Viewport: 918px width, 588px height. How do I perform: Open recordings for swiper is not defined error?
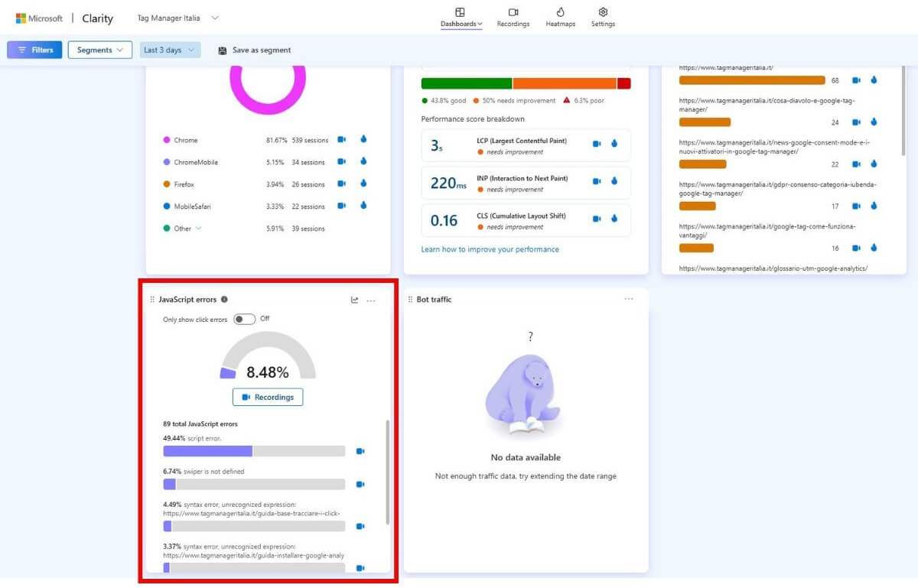tap(360, 484)
